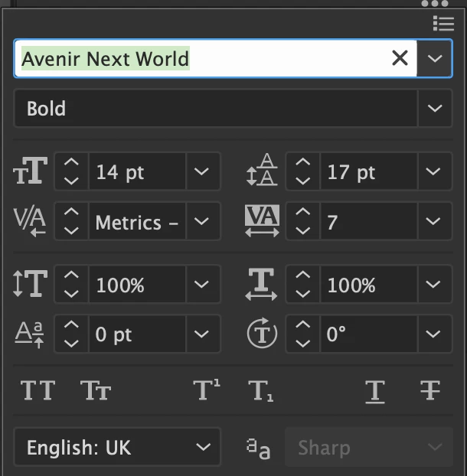Click the Metrics kerning value field
The width and height of the screenshot is (467, 476).
pyautogui.click(x=137, y=221)
